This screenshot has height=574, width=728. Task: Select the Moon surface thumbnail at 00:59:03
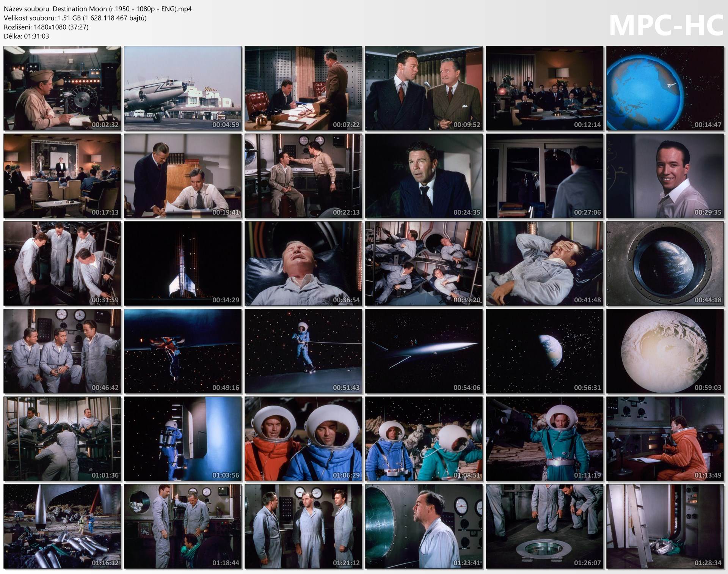point(665,351)
